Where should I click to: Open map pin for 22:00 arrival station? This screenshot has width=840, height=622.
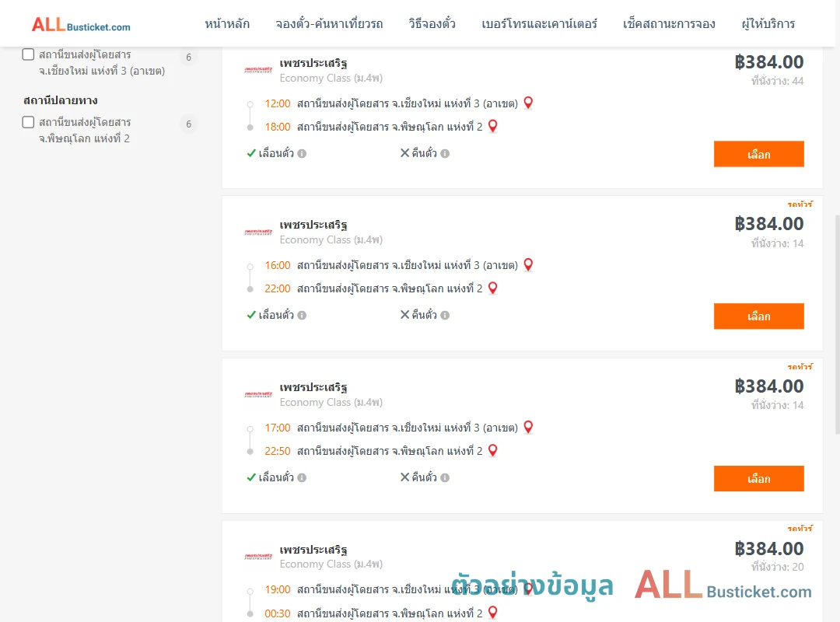493,288
